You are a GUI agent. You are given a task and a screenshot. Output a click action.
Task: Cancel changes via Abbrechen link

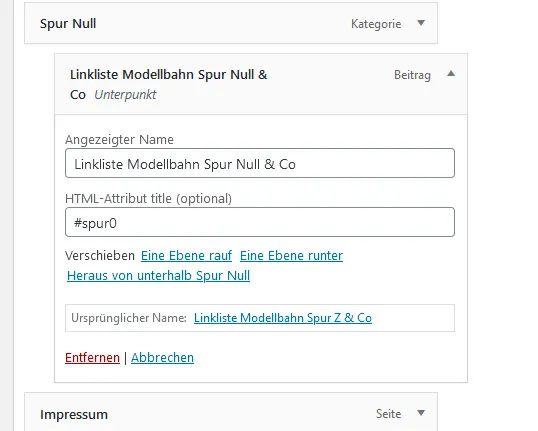(x=162, y=358)
